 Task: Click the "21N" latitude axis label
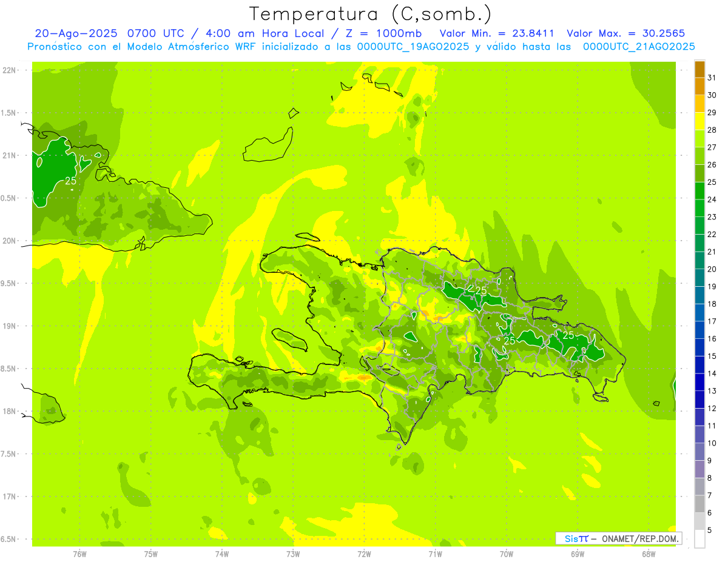pyautogui.click(x=10, y=155)
